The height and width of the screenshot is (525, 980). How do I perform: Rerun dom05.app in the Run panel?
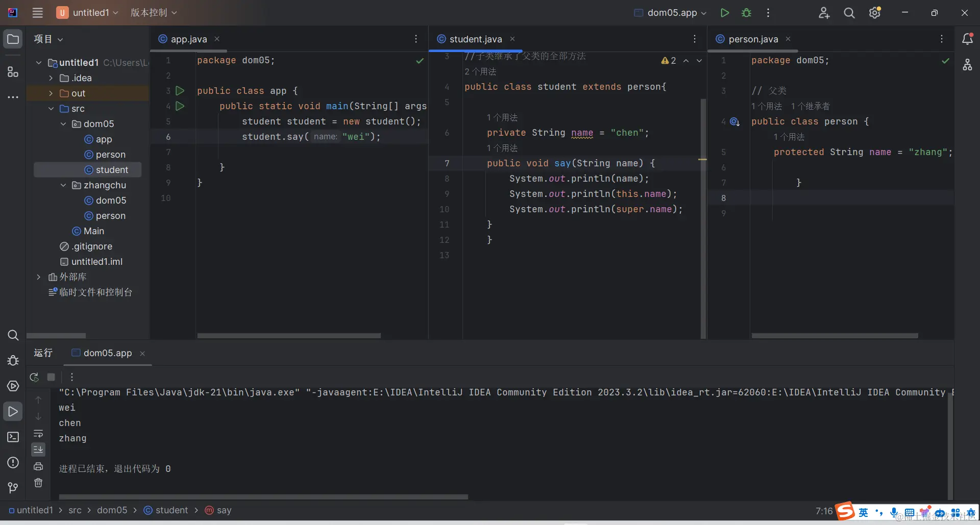(x=34, y=377)
